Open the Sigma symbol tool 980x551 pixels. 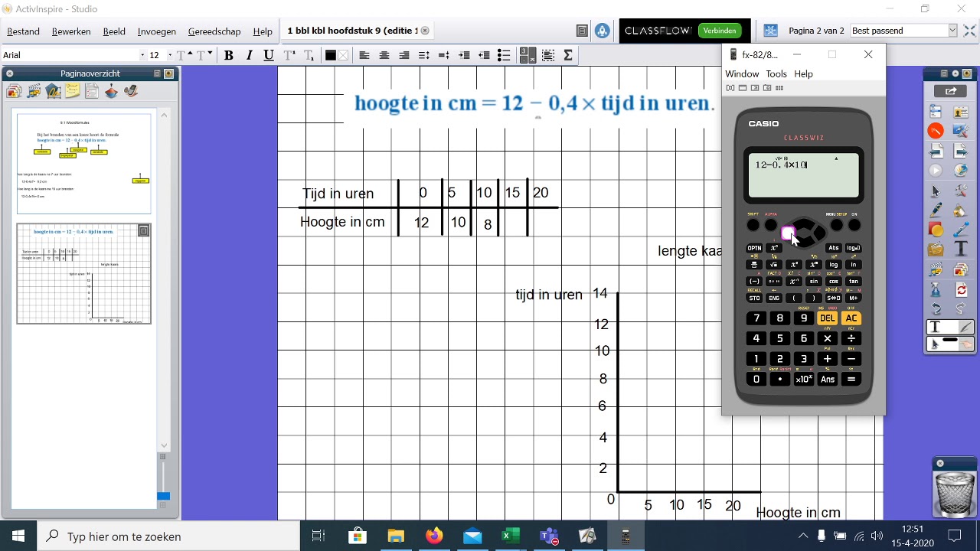568,55
